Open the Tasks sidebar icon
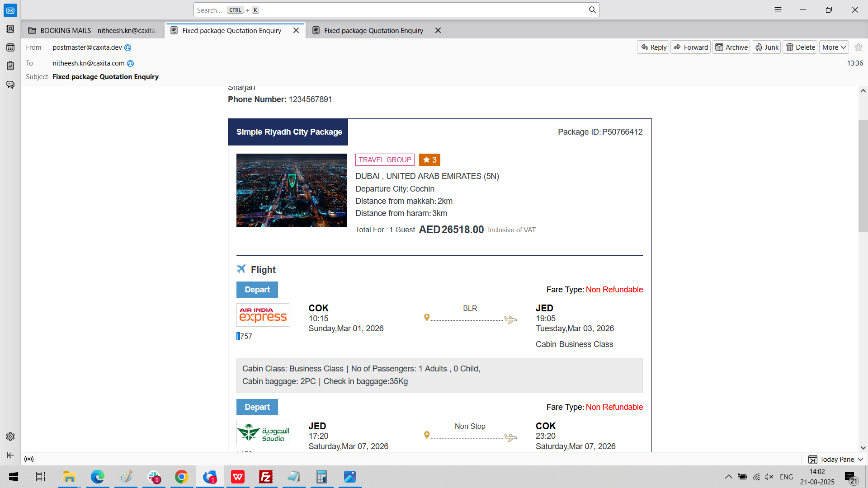The image size is (868, 488). [x=10, y=66]
